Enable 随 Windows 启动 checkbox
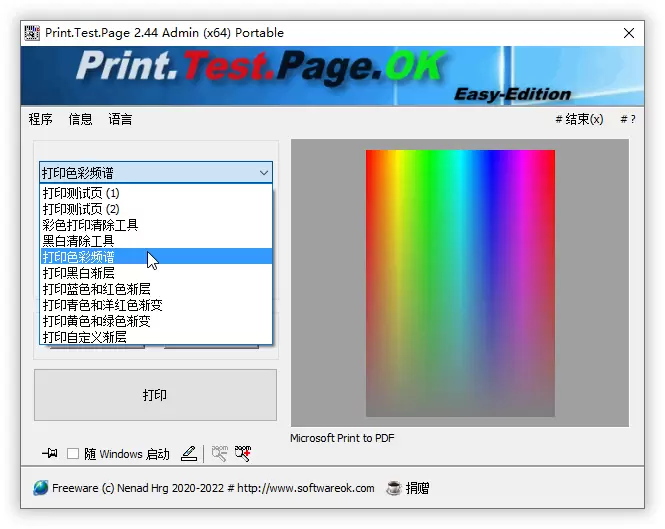 (x=73, y=454)
